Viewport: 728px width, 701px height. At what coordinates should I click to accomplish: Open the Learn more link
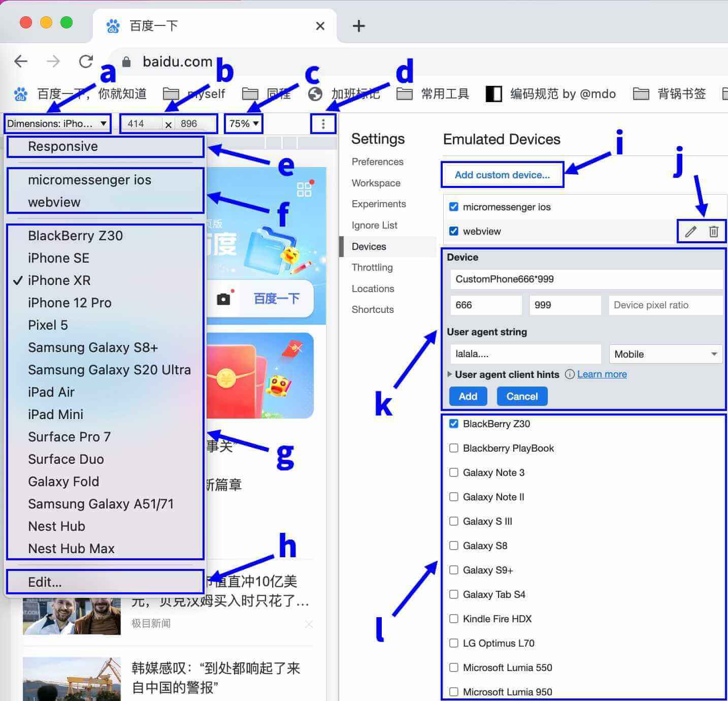tap(602, 374)
